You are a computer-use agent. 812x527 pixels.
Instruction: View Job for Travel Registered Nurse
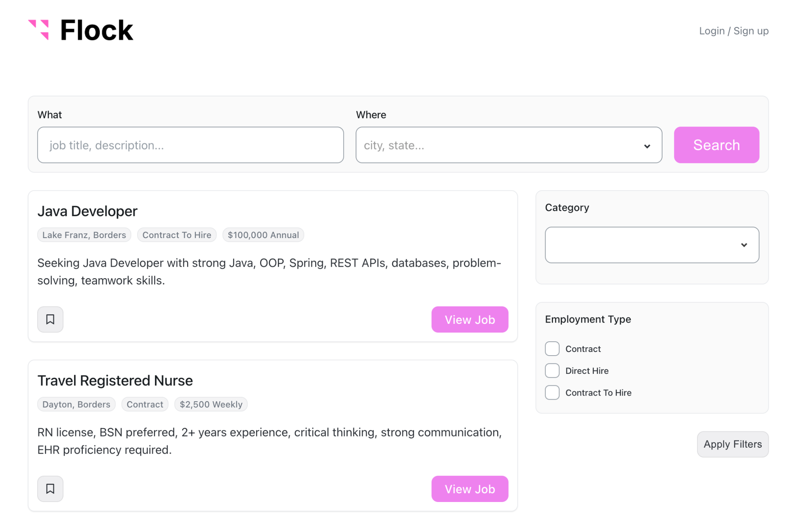[469, 489]
